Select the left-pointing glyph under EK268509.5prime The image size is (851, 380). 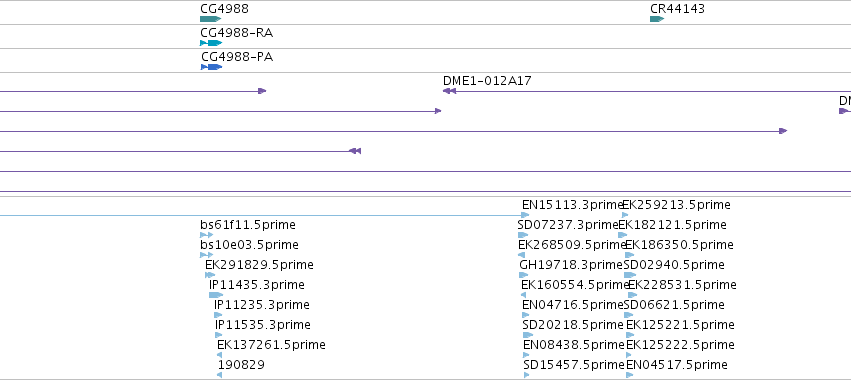522,255
